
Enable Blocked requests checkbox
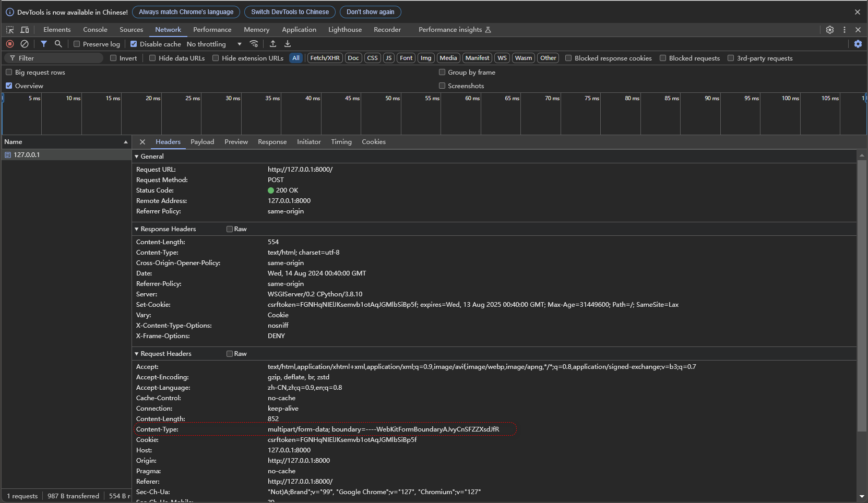coord(663,58)
